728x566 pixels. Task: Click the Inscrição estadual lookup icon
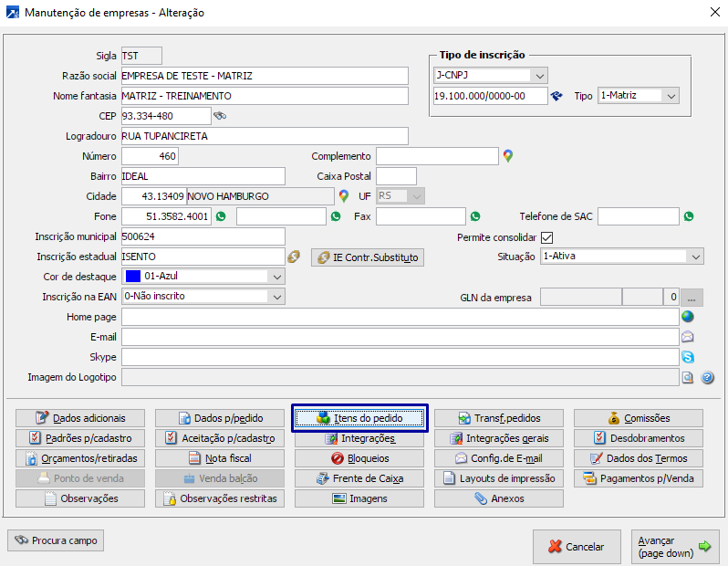tap(294, 257)
